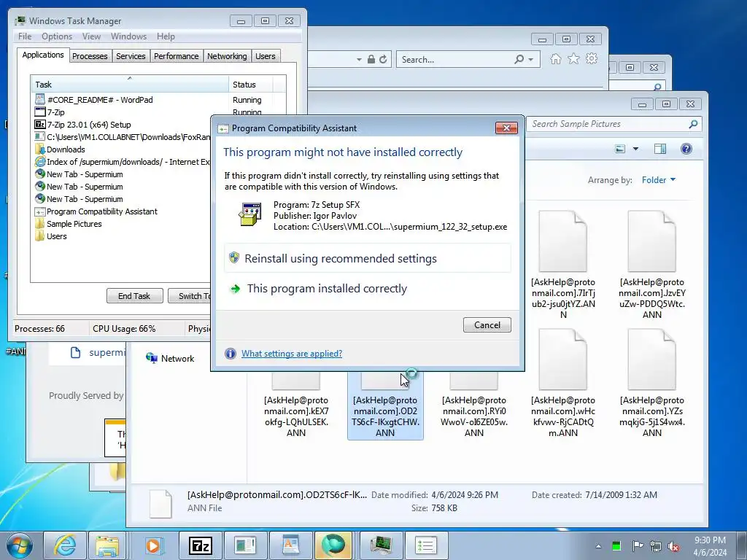Open the 7z taskbar icon
Screen dimensions: 747x560
[x=200, y=545]
